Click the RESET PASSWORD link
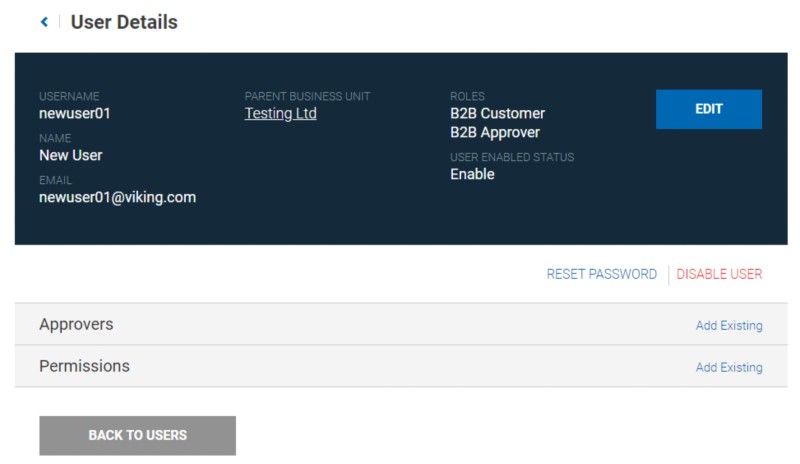Viewport: 800px width, 464px height. pyautogui.click(x=601, y=274)
